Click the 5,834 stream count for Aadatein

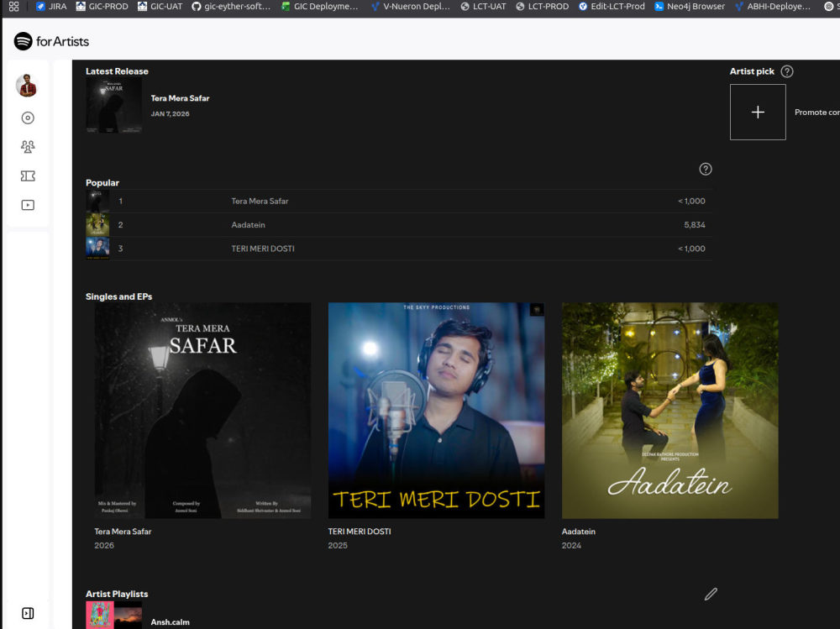pos(695,224)
